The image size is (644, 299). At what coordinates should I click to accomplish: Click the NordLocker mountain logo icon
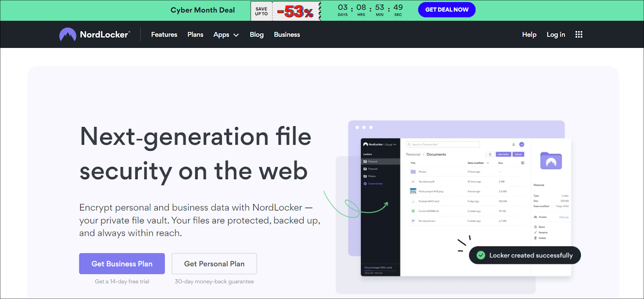point(68,35)
